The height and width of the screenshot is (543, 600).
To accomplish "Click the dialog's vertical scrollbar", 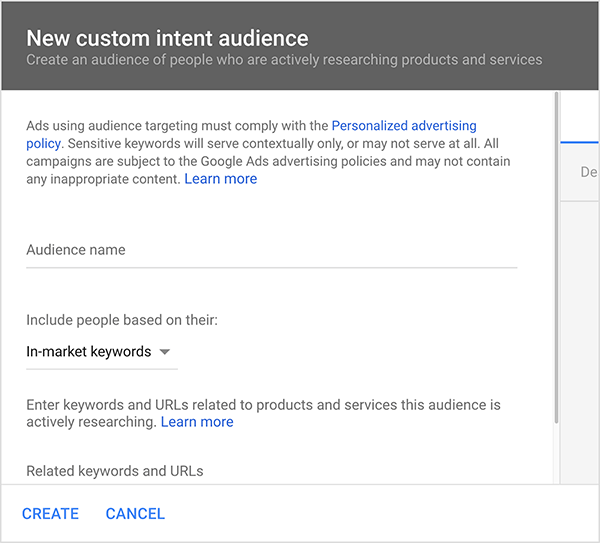I will point(557,258).
